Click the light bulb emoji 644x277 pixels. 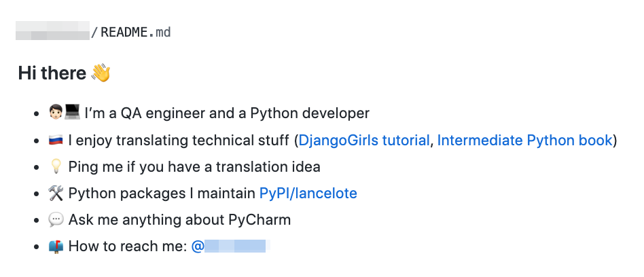coord(56,167)
